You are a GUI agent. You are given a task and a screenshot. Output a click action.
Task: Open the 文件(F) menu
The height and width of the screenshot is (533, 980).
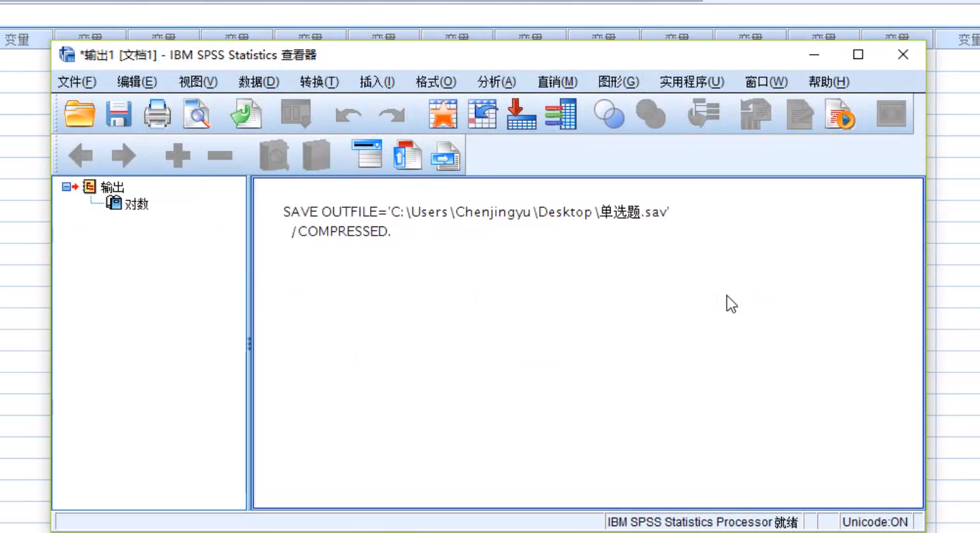click(77, 82)
